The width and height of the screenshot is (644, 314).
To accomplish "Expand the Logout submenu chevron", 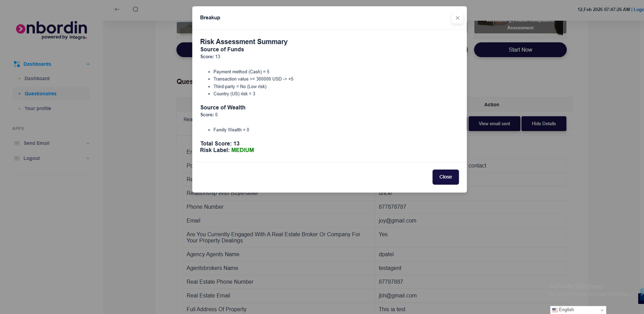I will pos(88,158).
